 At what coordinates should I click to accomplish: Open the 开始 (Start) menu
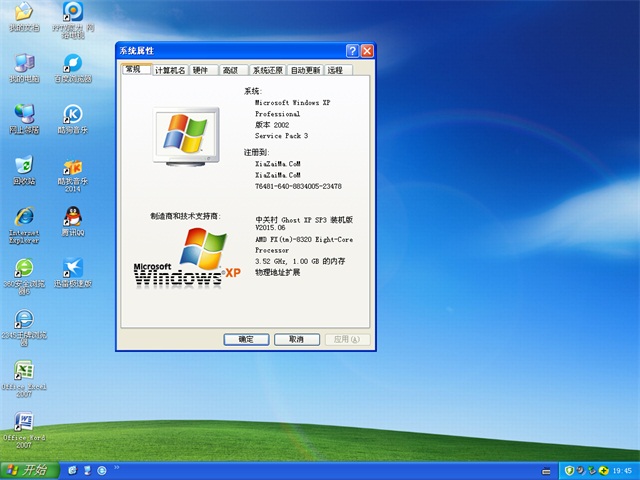coord(28,470)
